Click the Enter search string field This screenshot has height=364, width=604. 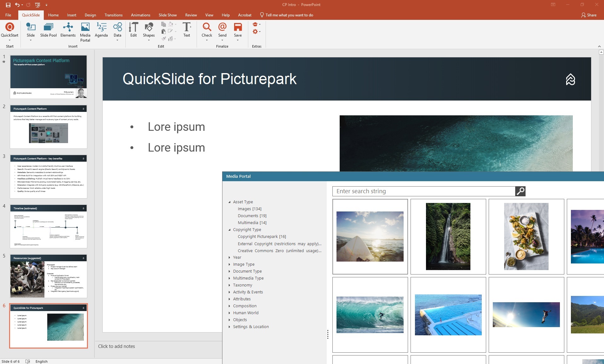423,191
